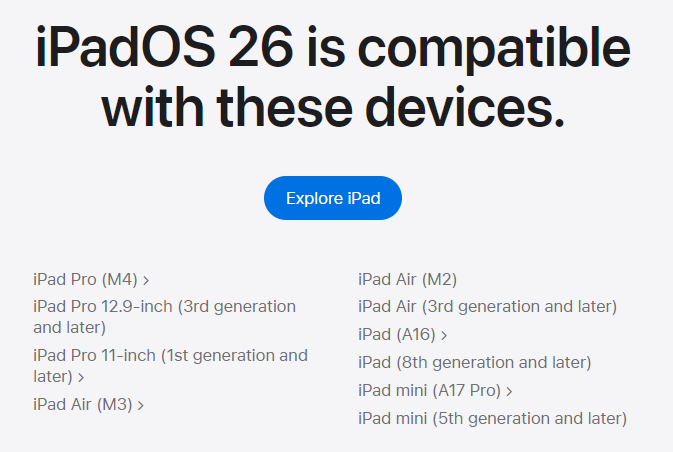Open the iPad Air (M3) link
673x452 pixels.
[x=88, y=404]
